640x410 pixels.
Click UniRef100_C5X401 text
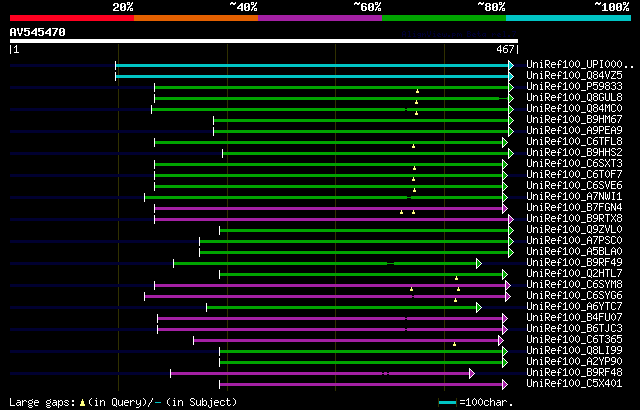coord(574,384)
